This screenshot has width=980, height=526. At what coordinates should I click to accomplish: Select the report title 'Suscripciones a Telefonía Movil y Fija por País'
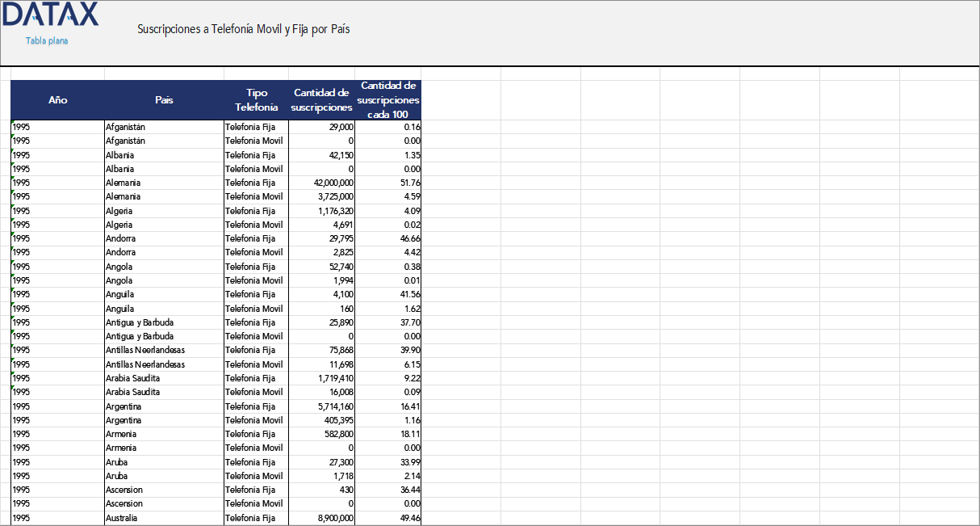pos(243,29)
